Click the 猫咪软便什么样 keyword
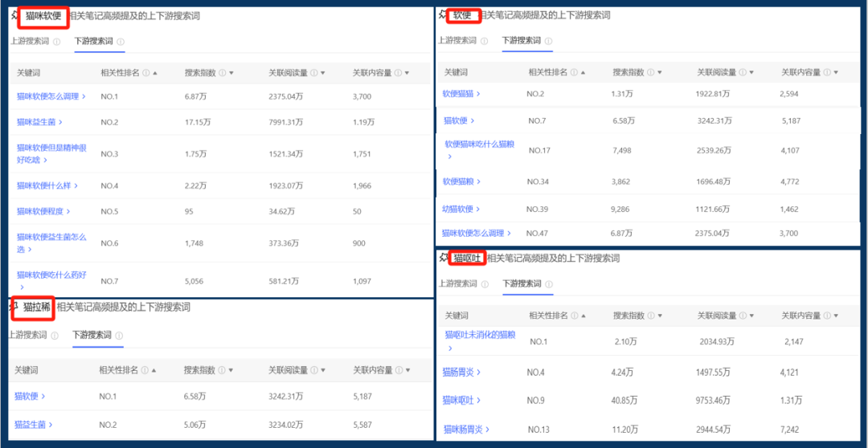 (x=47, y=185)
